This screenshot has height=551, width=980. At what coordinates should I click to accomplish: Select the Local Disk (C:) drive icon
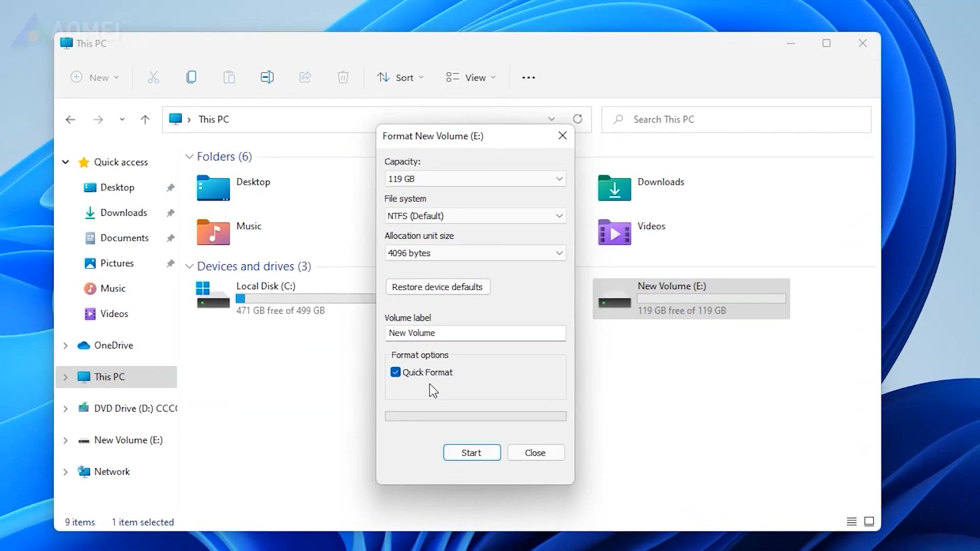(x=213, y=296)
